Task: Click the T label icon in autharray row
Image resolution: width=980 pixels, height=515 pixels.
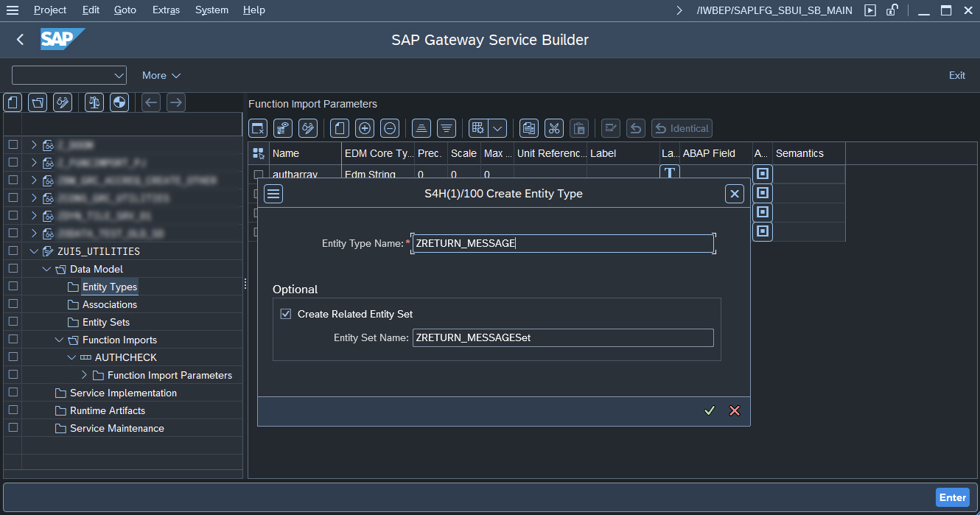Action: coord(669,174)
